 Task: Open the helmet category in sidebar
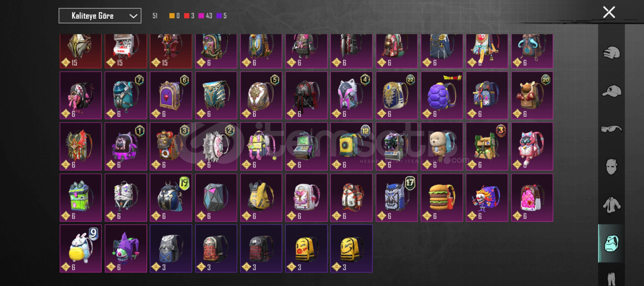[x=611, y=52]
